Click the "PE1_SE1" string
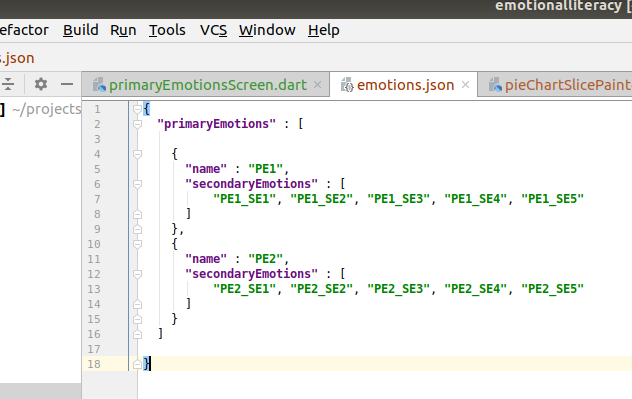 244,199
